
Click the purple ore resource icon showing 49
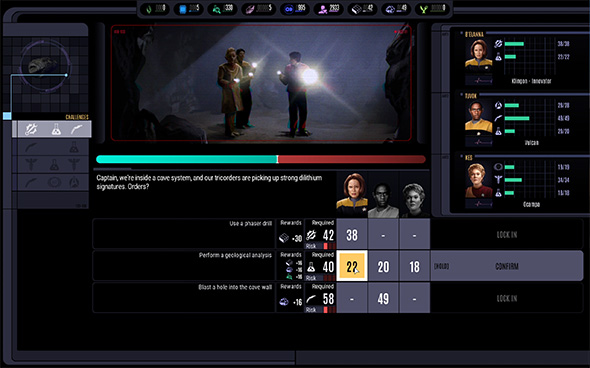[390, 9]
